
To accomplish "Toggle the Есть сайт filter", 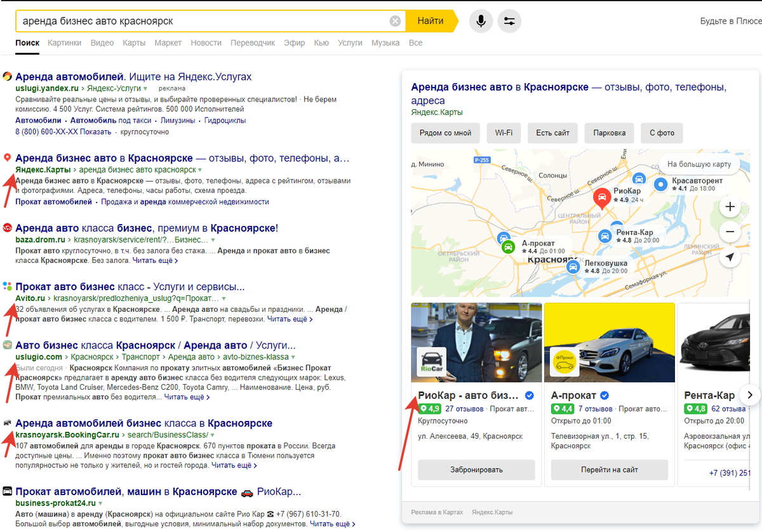I will (x=552, y=133).
